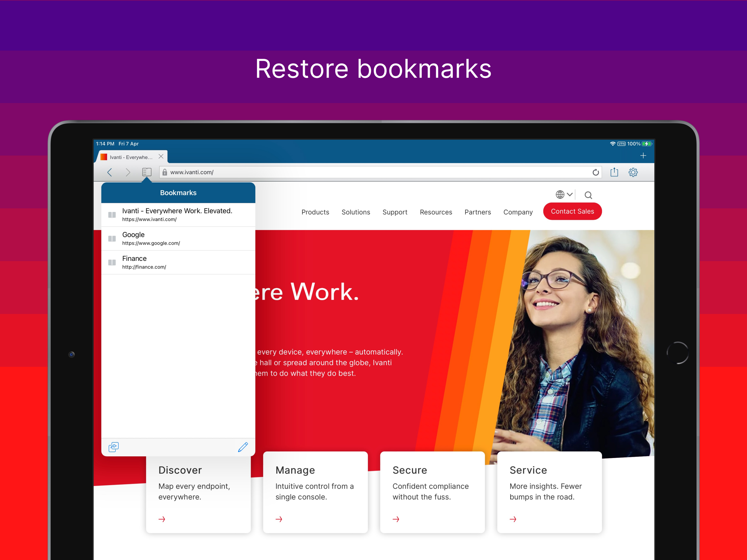Click the battery charging indicator
Image resolution: width=747 pixels, height=560 pixels.
(647, 144)
